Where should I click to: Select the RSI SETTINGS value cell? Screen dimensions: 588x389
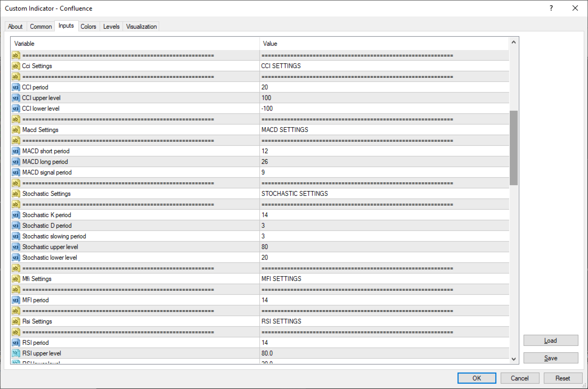(x=385, y=321)
